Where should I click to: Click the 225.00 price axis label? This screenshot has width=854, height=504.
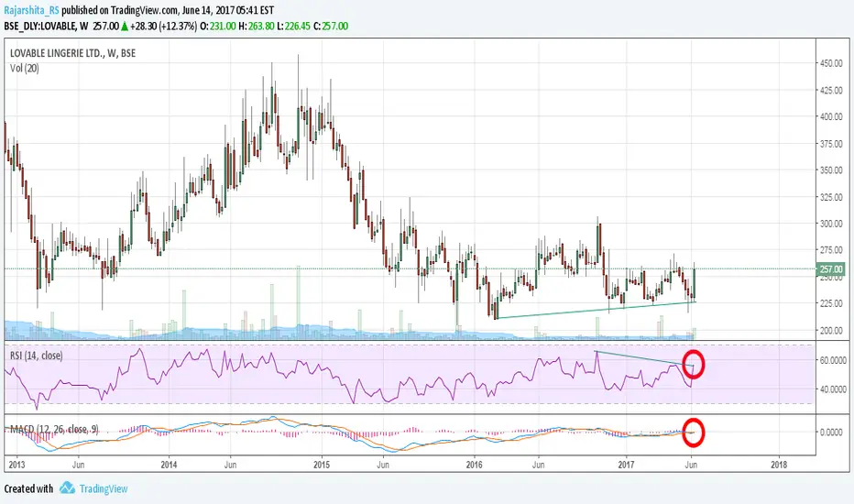(832, 303)
